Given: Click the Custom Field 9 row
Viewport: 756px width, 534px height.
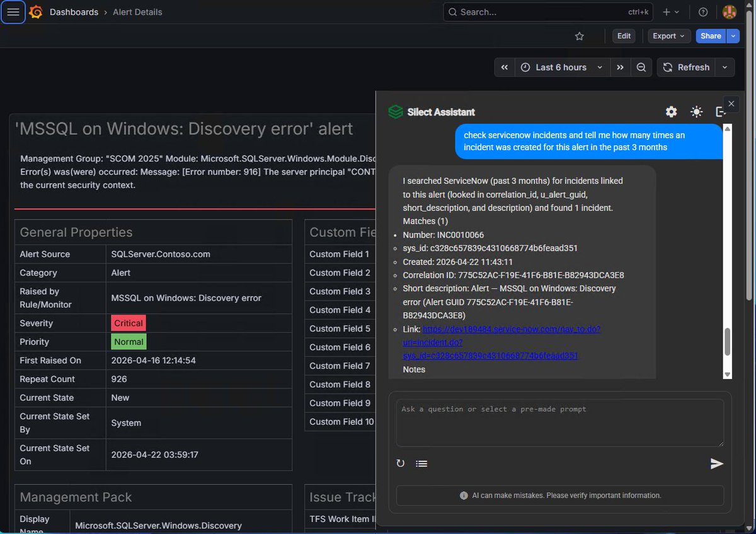Looking at the screenshot, I should click(340, 403).
